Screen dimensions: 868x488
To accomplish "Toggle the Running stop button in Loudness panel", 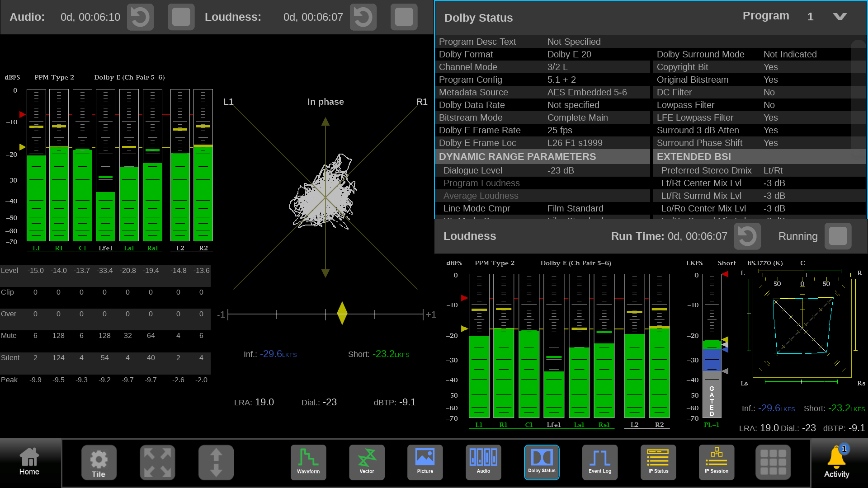I will (x=838, y=236).
